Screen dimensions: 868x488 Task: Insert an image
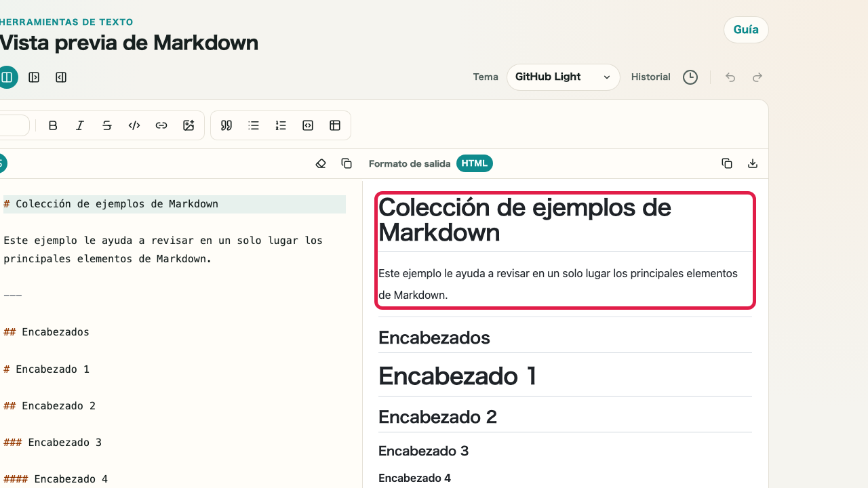point(189,125)
